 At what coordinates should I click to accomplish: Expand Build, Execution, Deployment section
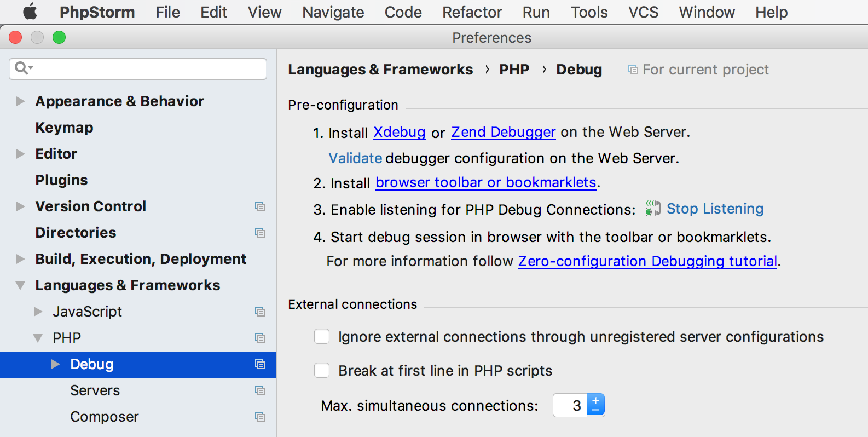[x=20, y=259]
